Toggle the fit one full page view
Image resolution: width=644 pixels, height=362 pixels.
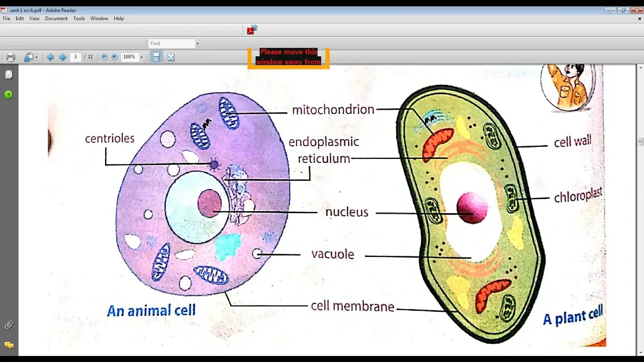[x=171, y=57]
